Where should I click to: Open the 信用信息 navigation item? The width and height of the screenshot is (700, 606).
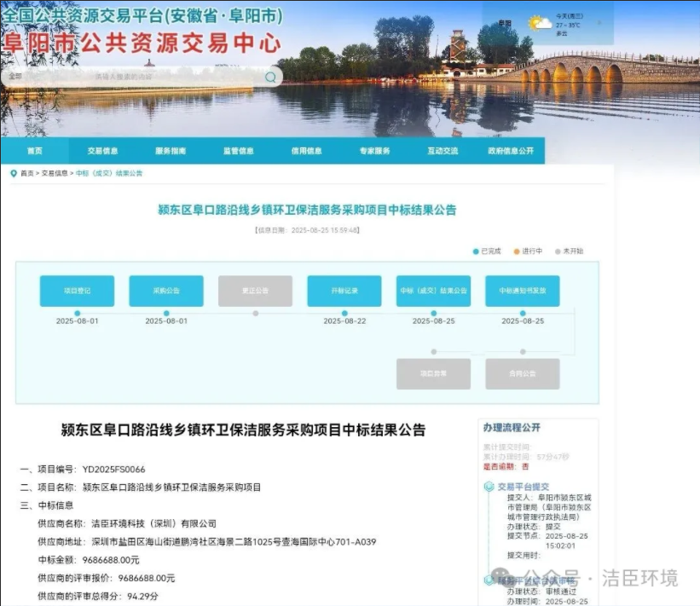(x=306, y=151)
